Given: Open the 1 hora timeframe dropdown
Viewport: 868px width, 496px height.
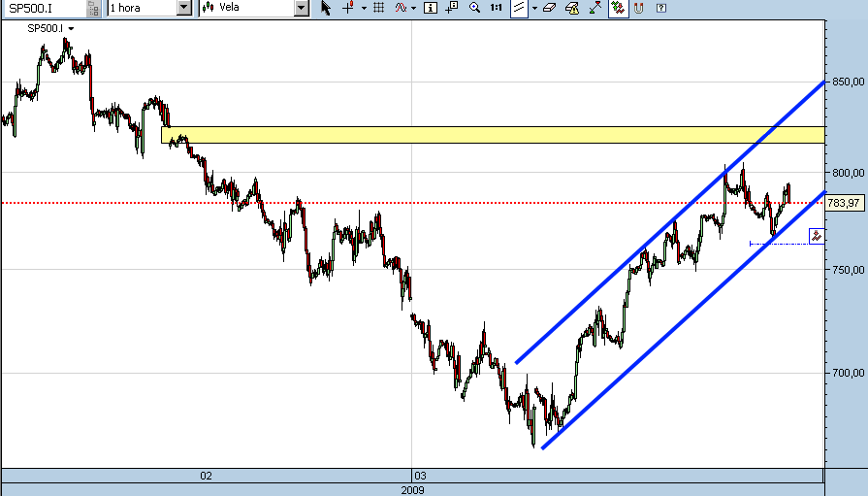Looking at the screenshot, I should [184, 8].
